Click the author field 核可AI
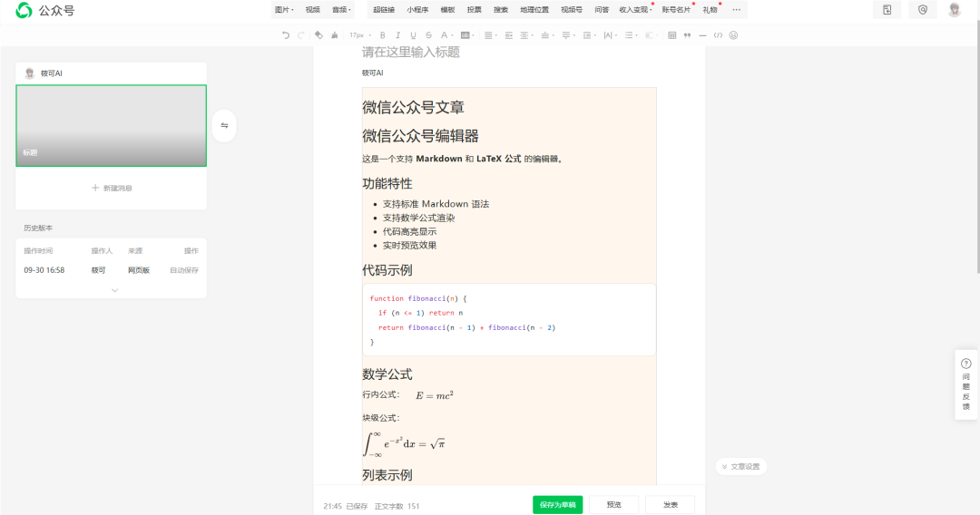The height and width of the screenshot is (515, 980). pyautogui.click(x=373, y=73)
